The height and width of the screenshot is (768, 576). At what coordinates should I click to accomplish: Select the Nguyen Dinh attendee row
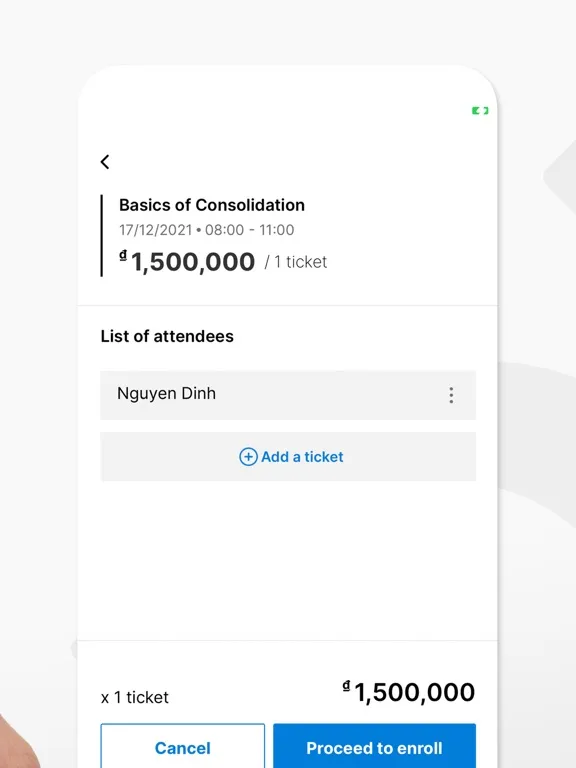288,395
